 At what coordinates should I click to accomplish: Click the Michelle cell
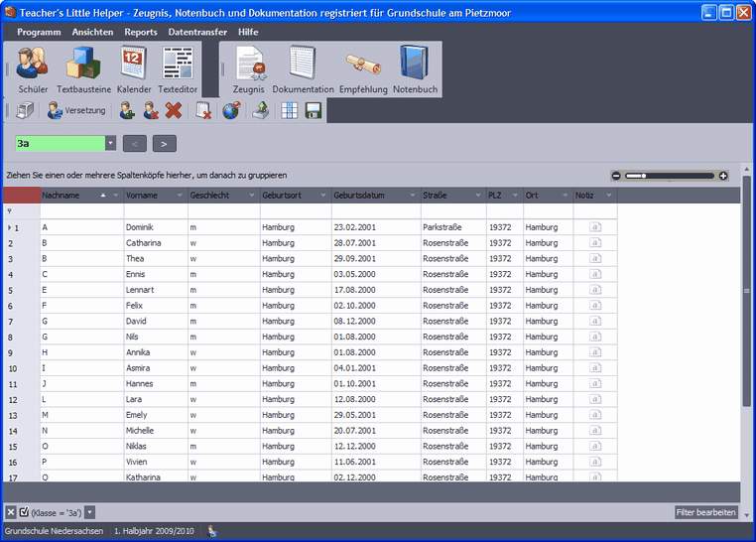156,431
